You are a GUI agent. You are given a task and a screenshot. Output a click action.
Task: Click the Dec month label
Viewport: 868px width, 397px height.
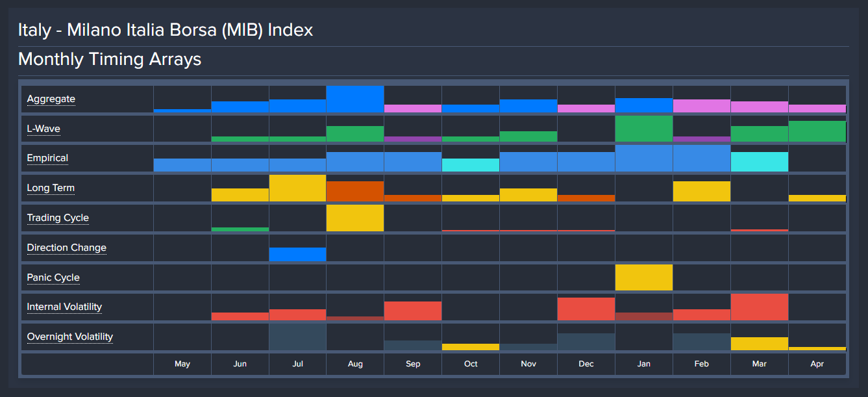586,364
